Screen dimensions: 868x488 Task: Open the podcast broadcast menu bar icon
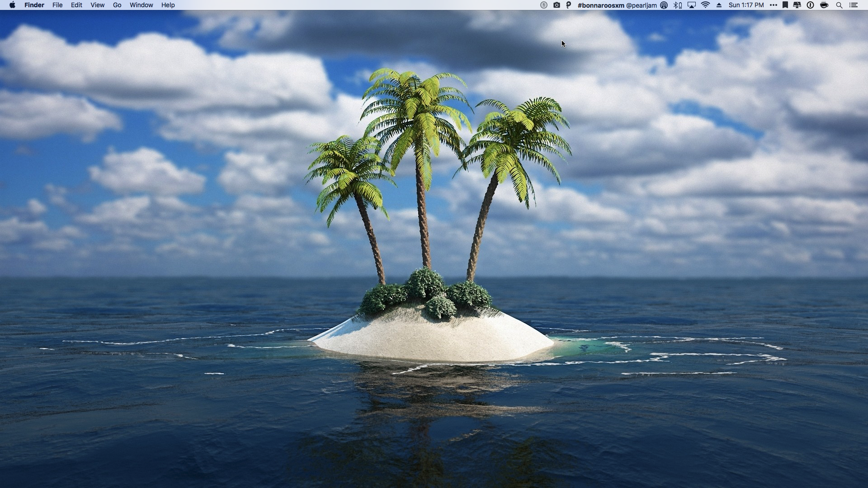point(664,5)
